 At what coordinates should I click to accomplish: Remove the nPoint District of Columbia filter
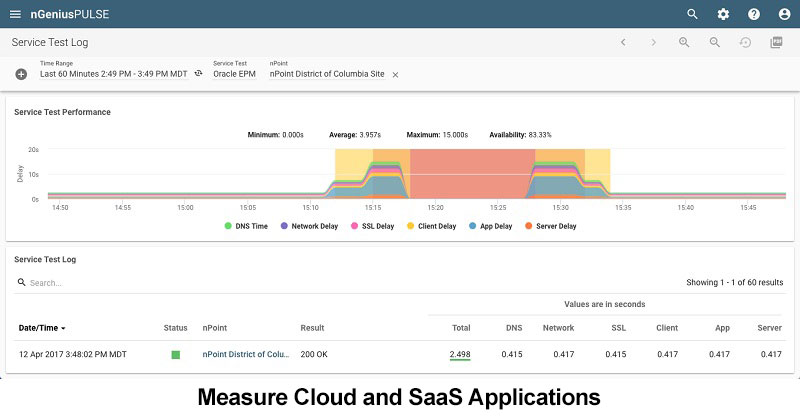pyautogui.click(x=395, y=75)
